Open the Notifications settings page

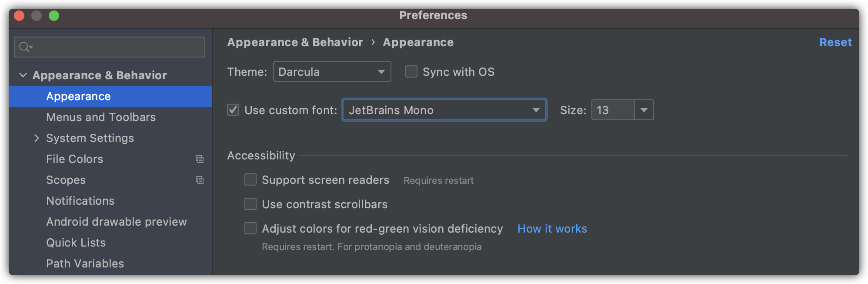pyautogui.click(x=80, y=201)
